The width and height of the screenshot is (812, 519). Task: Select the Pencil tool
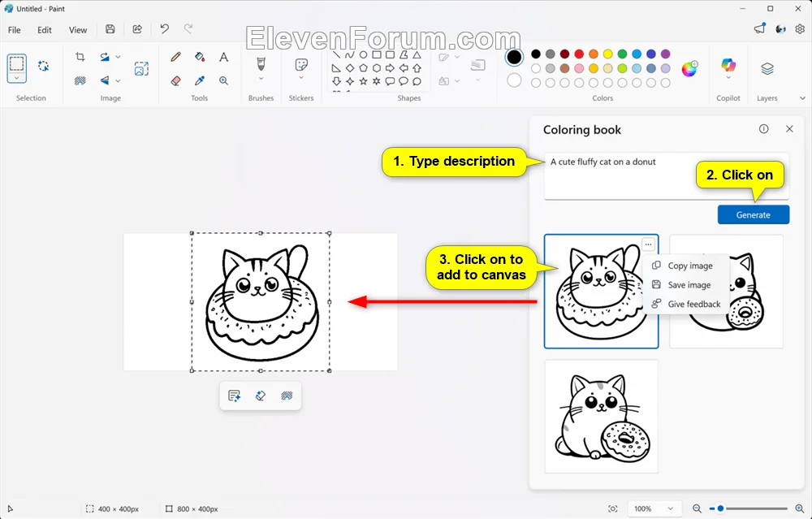click(x=175, y=57)
